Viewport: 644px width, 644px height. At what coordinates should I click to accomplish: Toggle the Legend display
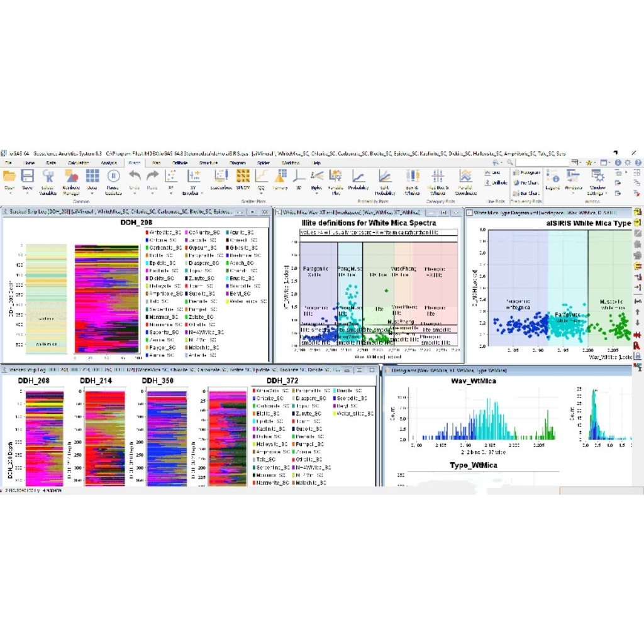pos(552,179)
